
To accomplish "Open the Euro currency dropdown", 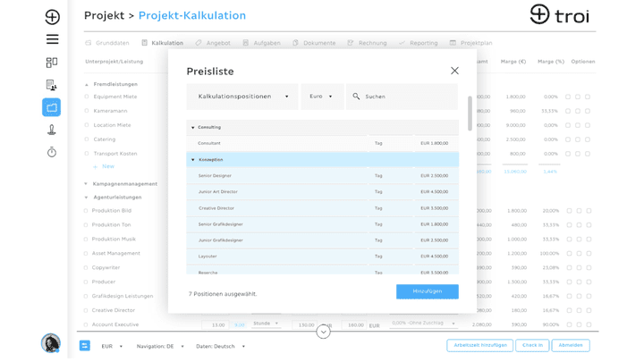I will [322, 97].
